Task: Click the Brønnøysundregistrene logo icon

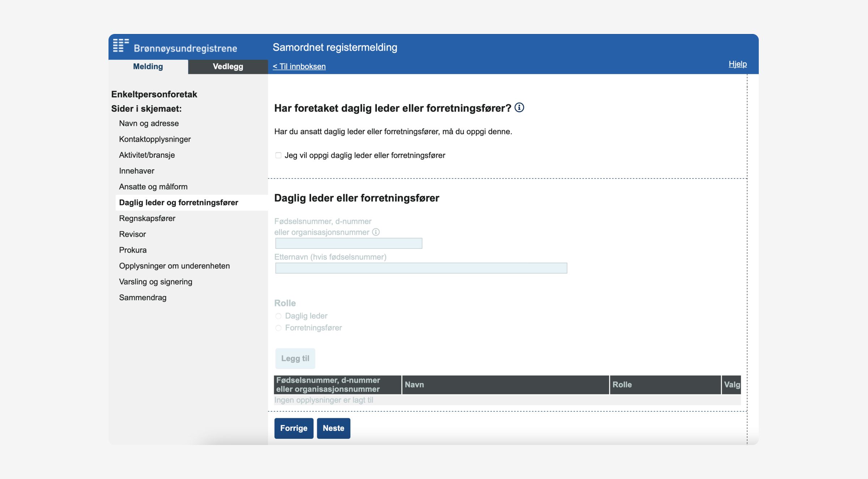Action: [121, 46]
